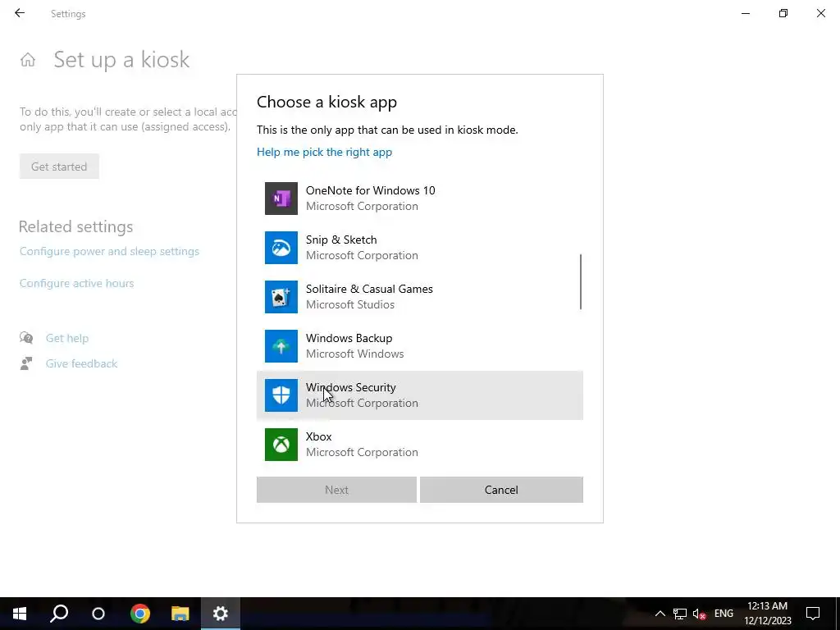The image size is (840, 630).
Task: Click the Get help chat bubble icon
Action: coord(26,337)
